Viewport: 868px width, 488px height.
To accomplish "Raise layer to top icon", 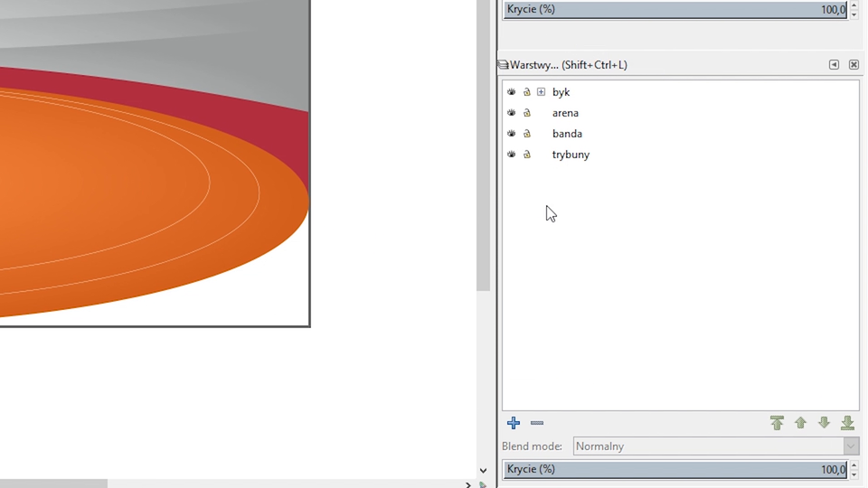I will tap(777, 423).
